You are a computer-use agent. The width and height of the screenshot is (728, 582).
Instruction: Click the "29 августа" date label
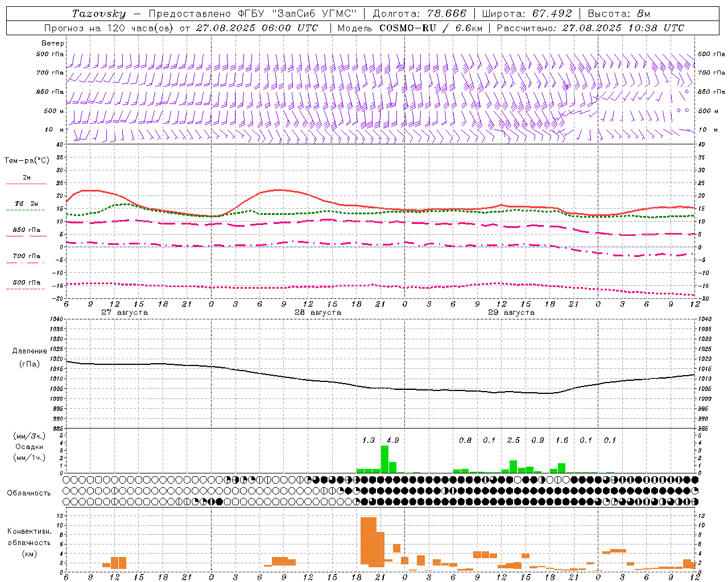511,313
